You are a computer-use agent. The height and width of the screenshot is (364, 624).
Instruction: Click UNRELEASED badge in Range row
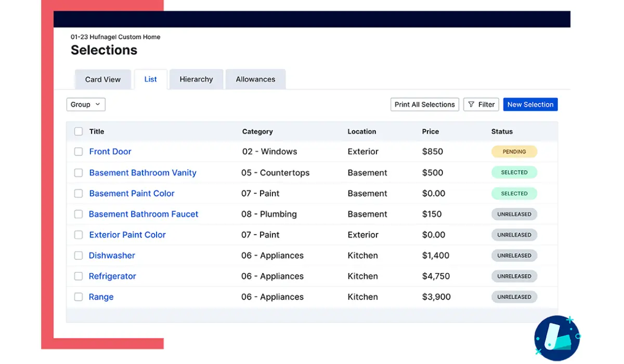[x=514, y=297]
